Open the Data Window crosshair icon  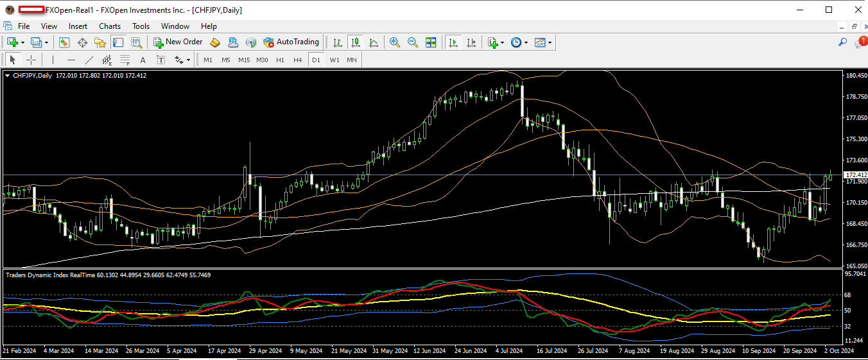(82, 42)
